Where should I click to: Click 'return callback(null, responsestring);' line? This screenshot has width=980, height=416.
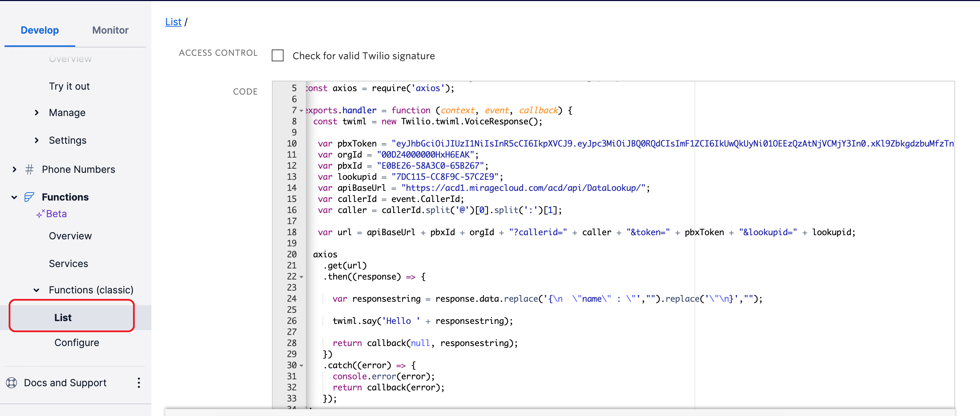click(x=425, y=343)
